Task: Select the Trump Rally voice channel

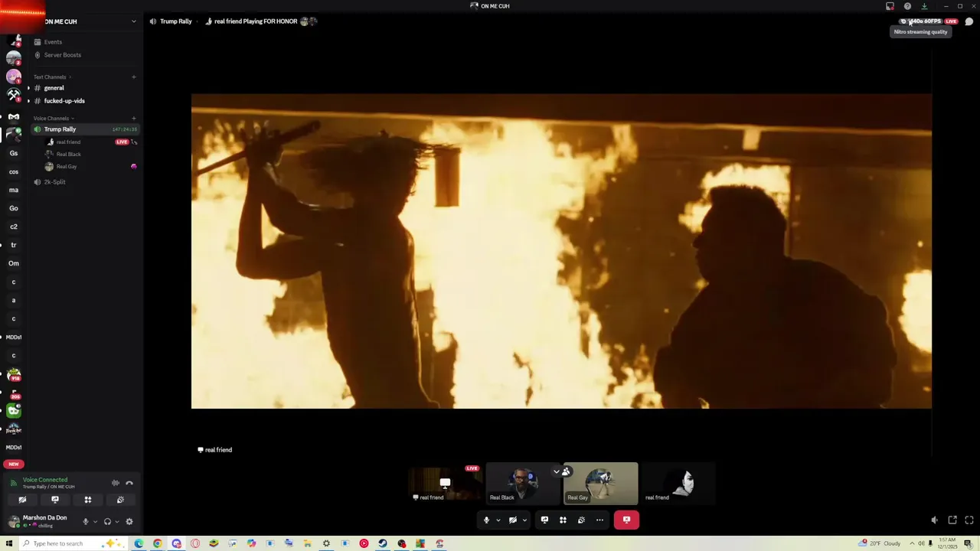Action: click(x=84, y=129)
